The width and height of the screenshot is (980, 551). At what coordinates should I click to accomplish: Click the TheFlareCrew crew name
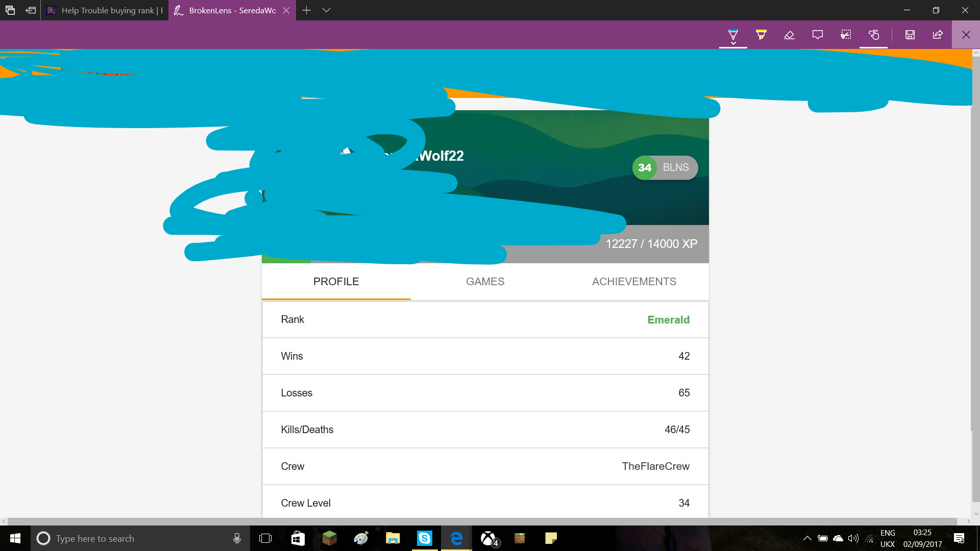pyautogui.click(x=655, y=466)
